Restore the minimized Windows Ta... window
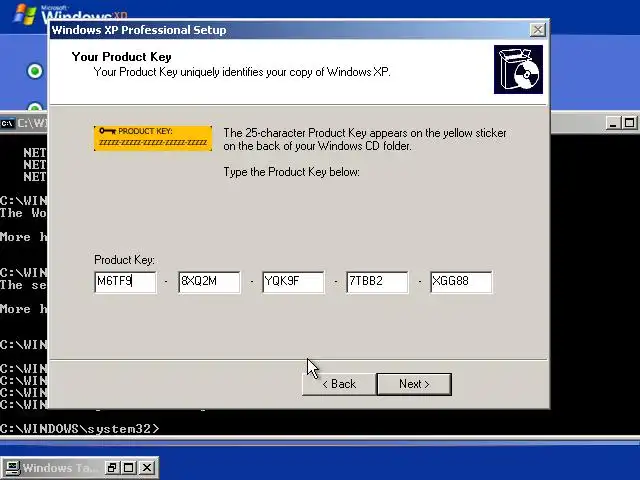Viewport: 640px width, 480px height. click(111, 468)
